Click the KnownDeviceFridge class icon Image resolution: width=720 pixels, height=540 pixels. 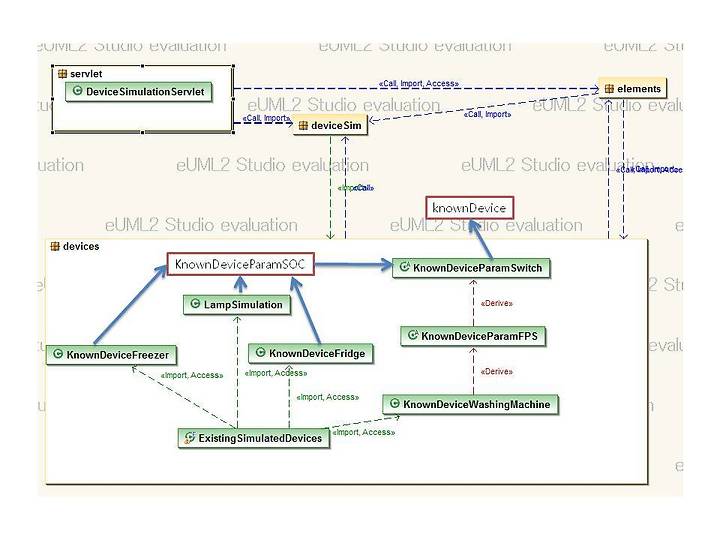(260, 352)
